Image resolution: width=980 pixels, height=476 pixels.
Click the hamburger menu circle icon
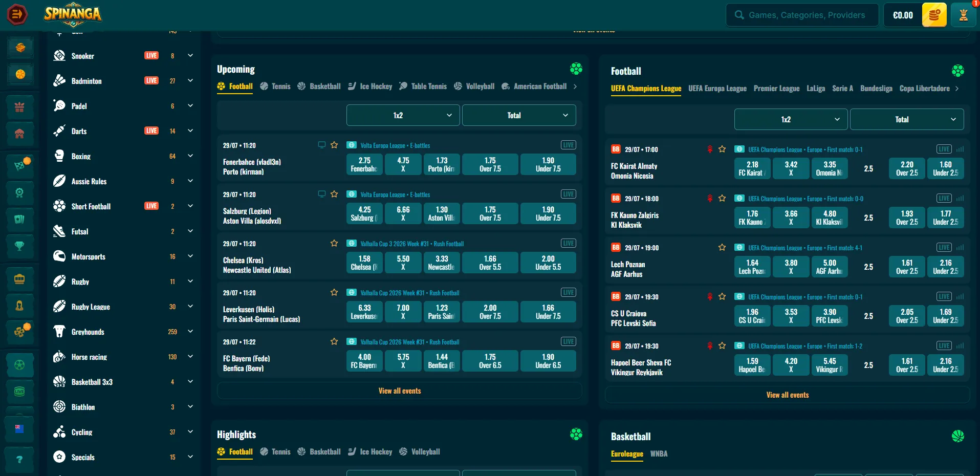[17, 14]
